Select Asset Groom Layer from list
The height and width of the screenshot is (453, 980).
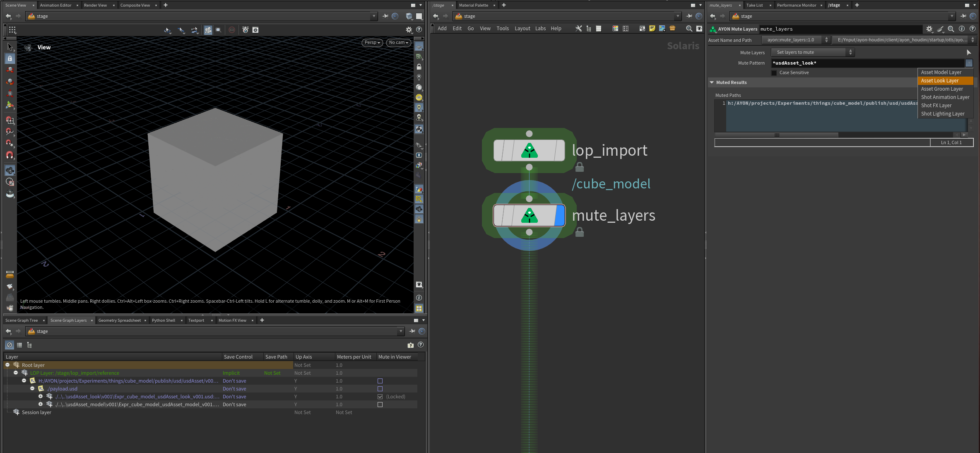(941, 89)
